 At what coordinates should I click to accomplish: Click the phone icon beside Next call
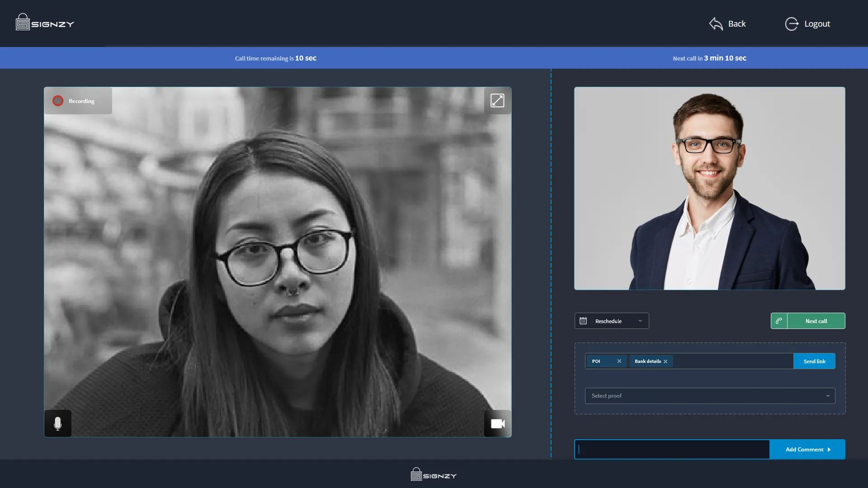click(779, 321)
